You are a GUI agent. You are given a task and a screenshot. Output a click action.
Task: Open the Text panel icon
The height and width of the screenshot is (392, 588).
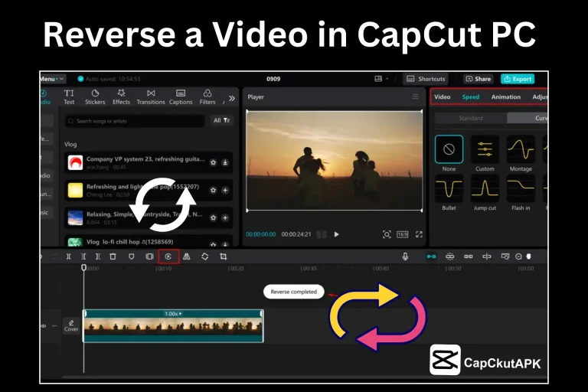[x=69, y=96]
